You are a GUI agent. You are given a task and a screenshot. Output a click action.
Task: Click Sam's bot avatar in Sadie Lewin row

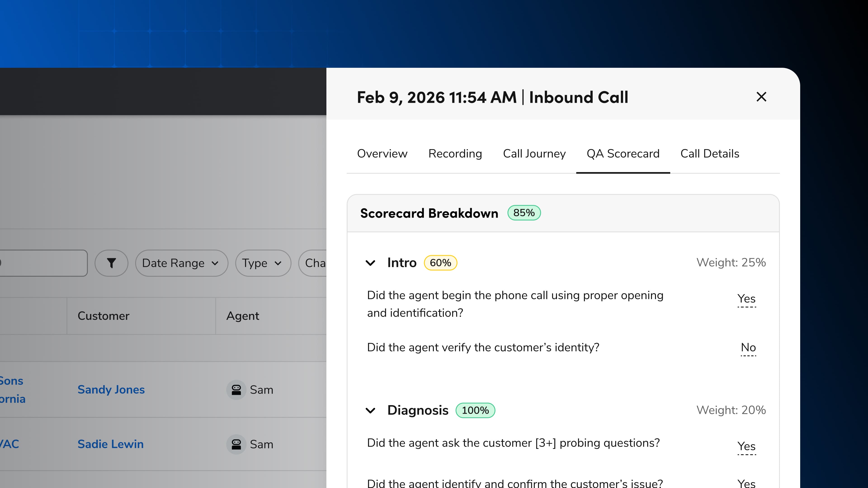(x=236, y=444)
